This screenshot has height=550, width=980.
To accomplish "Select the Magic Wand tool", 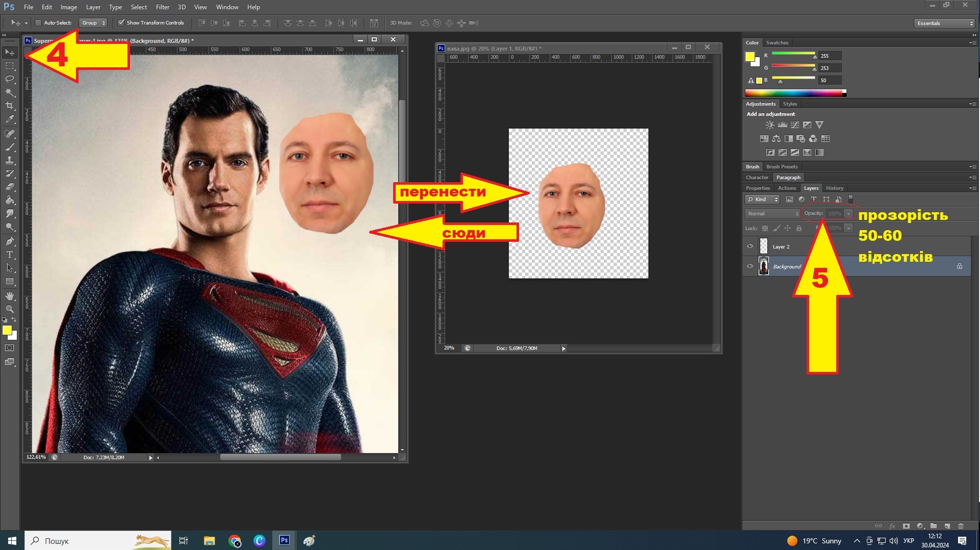I will coord(10,92).
